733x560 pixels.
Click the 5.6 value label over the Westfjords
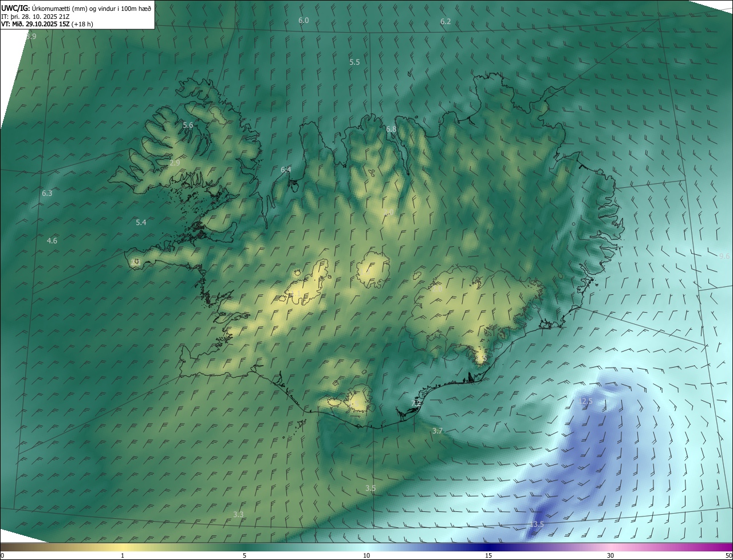pos(188,125)
